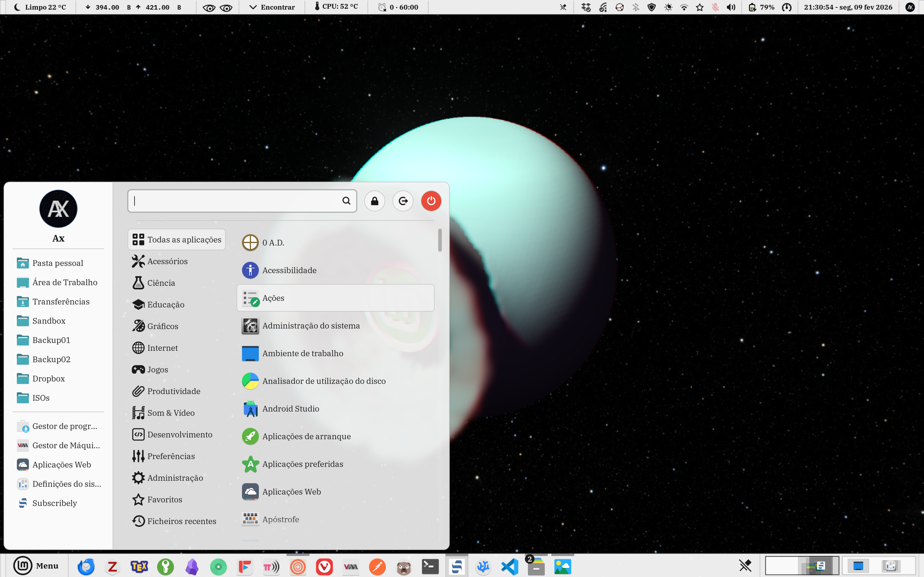924x577 pixels.
Task: Open Analisador de utilização do disco
Action: 323,381
